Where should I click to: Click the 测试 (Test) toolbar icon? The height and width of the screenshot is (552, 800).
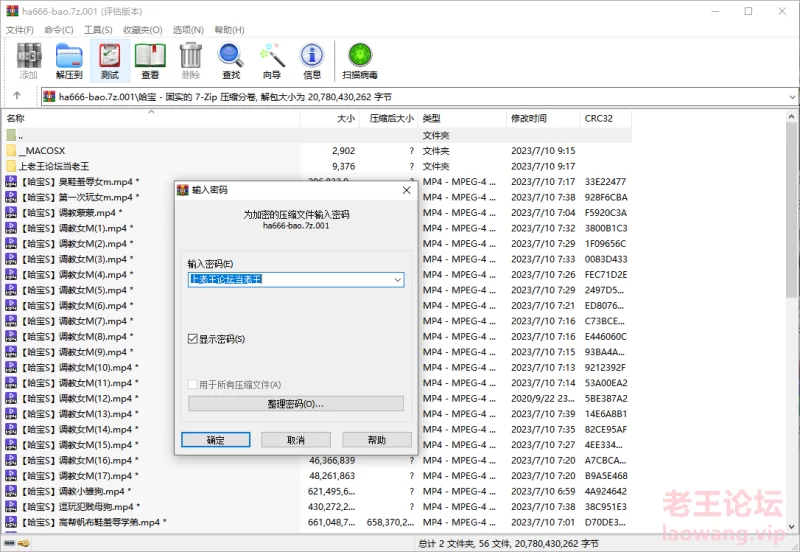pyautogui.click(x=110, y=61)
